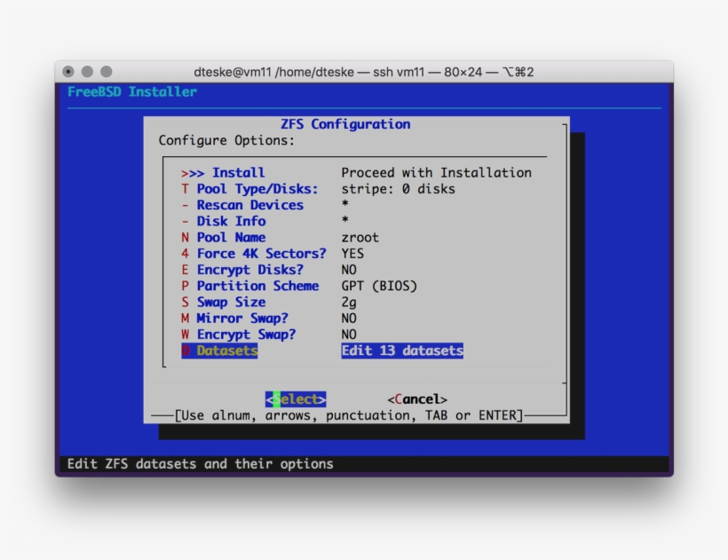Toggle the Encrypt Swap option
The height and width of the screenshot is (560, 728).
point(246,335)
